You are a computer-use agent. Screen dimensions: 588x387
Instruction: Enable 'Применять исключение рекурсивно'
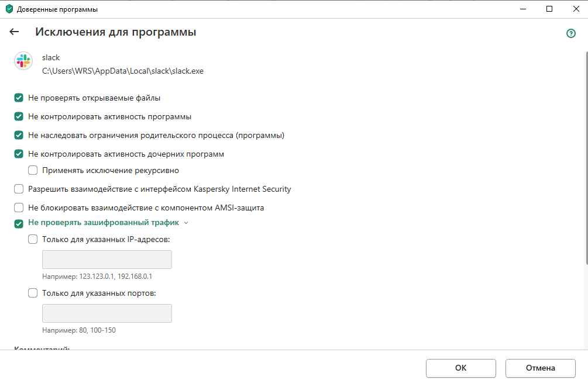33,171
